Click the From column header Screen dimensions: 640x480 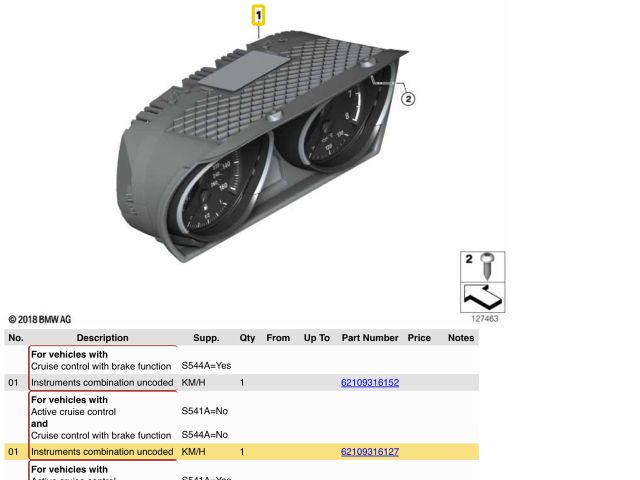pyautogui.click(x=278, y=338)
